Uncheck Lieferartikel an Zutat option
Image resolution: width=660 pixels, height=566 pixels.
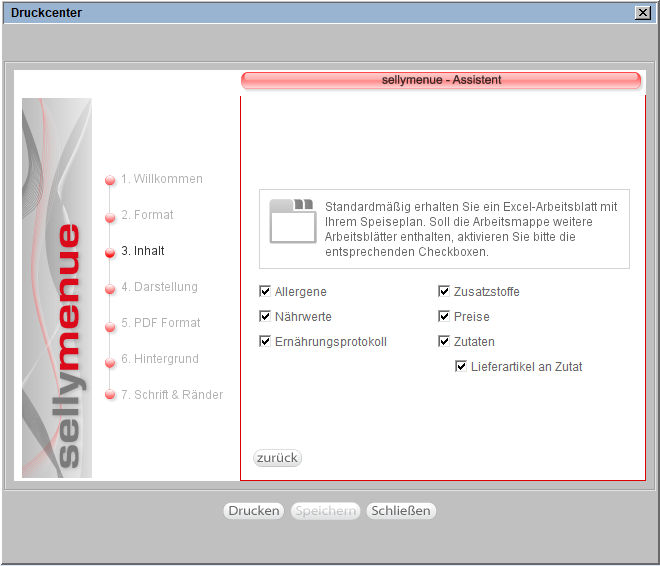461,367
